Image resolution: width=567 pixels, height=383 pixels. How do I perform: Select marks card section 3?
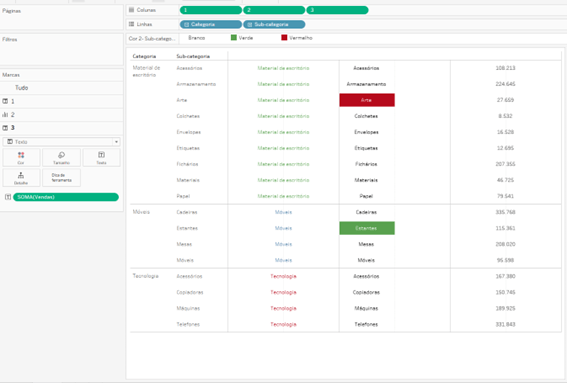coord(61,128)
